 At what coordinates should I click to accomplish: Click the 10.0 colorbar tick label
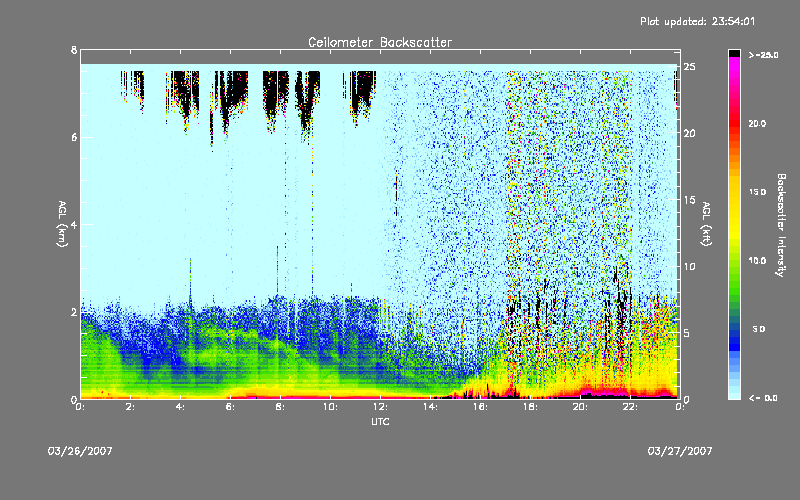[757, 261]
